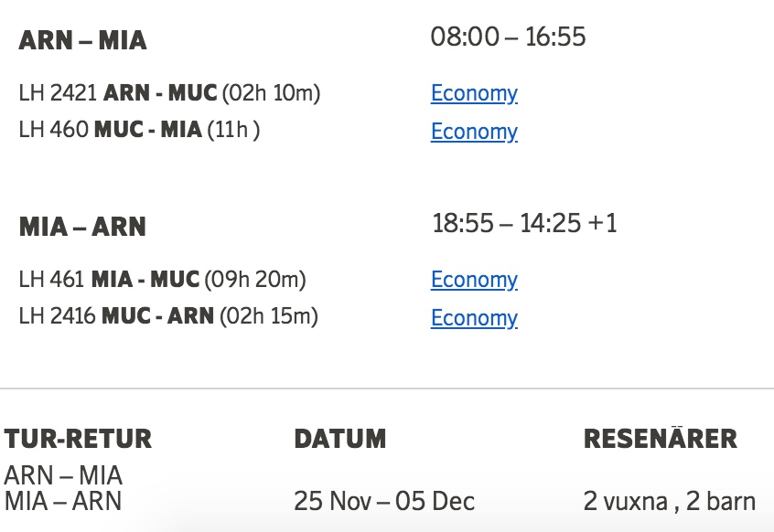Select the Economy link for flight LH 461
Image resolution: width=774 pixels, height=532 pixels.
[x=474, y=280]
